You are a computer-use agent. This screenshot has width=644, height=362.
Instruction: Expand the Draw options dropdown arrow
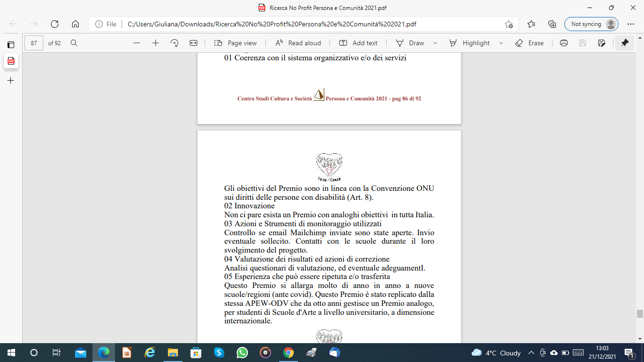tap(435, 43)
